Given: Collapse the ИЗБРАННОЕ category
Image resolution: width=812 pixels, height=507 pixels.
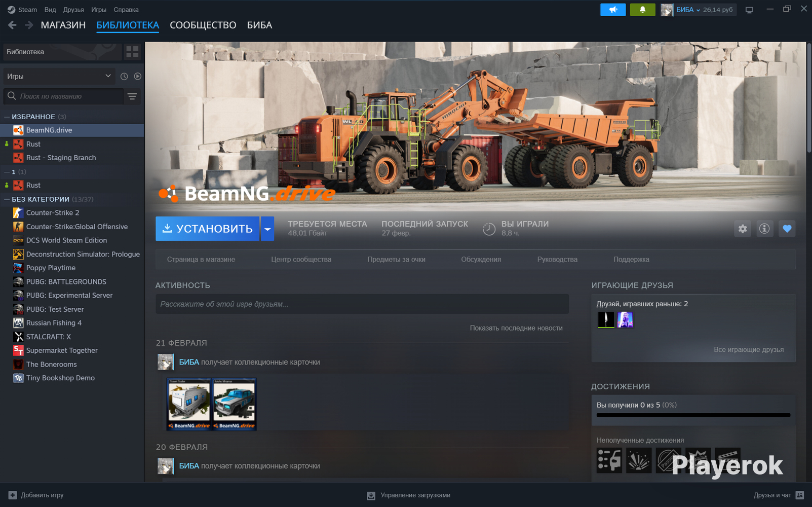Looking at the screenshot, I should 7,117.
